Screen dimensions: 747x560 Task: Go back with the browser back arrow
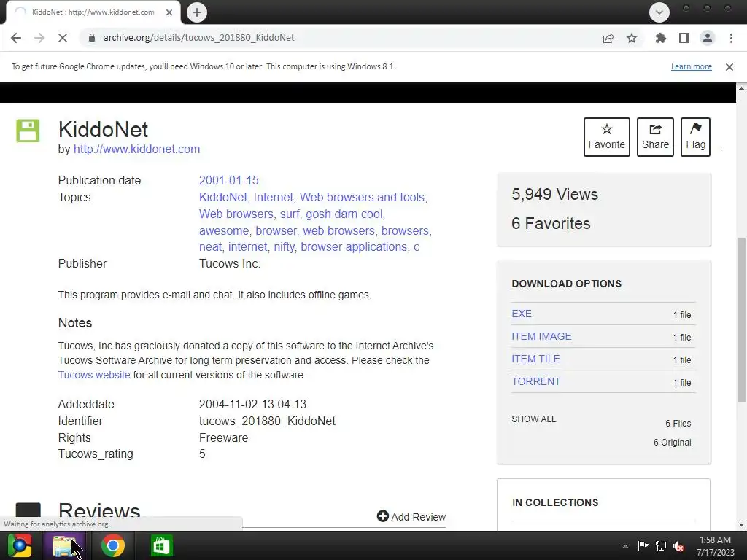[x=16, y=38]
